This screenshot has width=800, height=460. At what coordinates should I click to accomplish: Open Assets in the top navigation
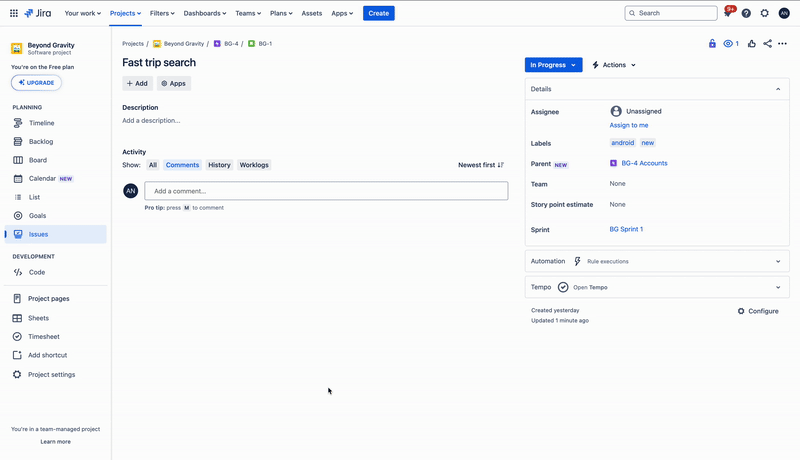pos(312,13)
